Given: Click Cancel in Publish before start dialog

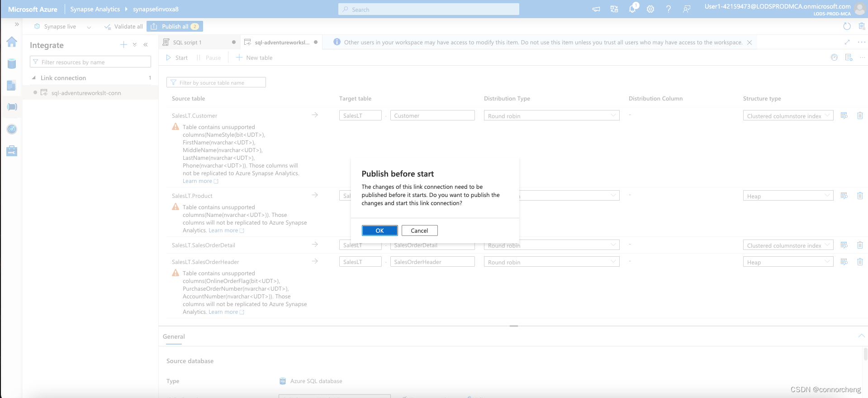Looking at the screenshot, I should 419,230.
